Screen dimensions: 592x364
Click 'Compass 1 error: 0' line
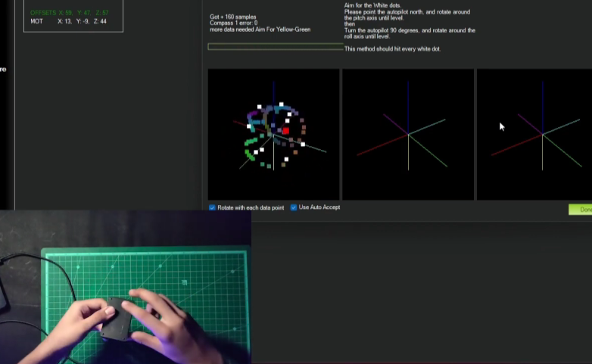click(x=233, y=23)
